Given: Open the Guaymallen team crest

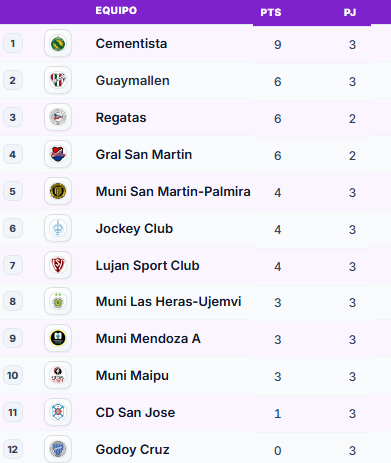Looking at the screenshot, I should 58,80.
